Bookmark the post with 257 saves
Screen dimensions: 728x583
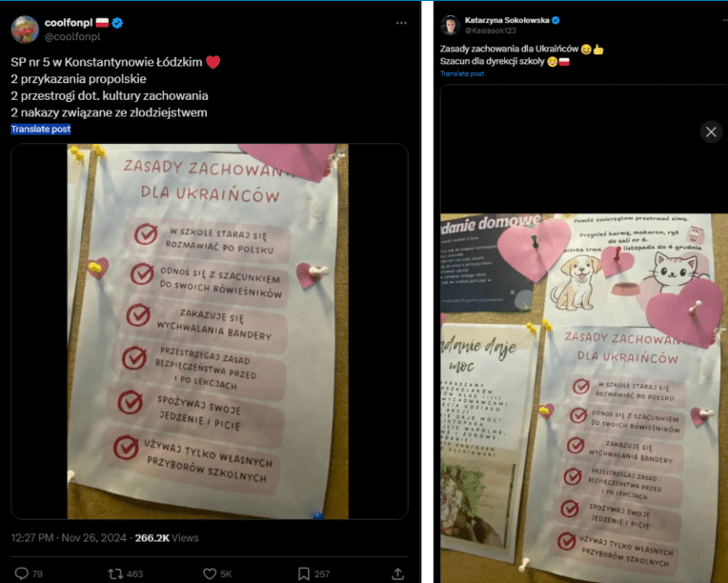304,573
